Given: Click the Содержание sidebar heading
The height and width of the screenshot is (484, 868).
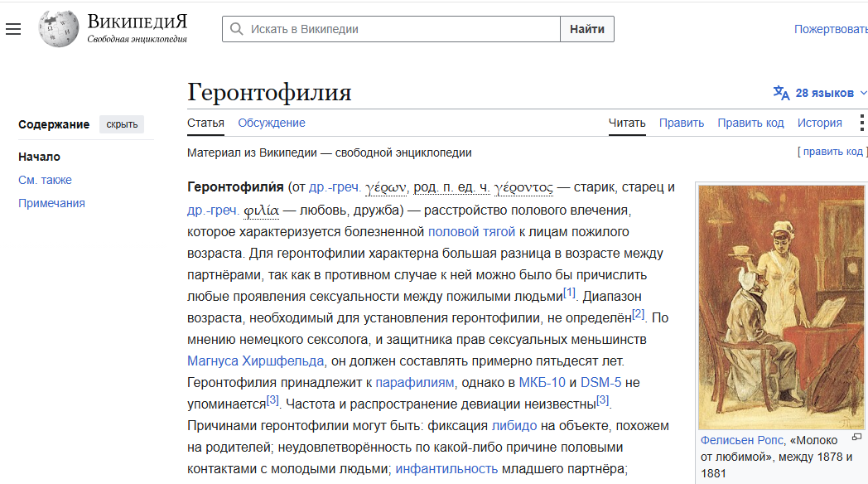Looking at the screenshot, I should [54, 124].
